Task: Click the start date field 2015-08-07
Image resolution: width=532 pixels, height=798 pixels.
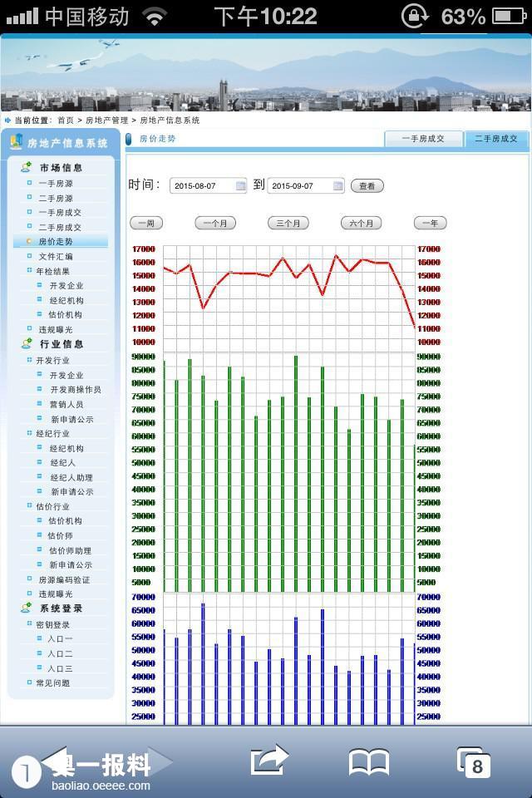Action: pyautogui.click(x=208, y=185)
